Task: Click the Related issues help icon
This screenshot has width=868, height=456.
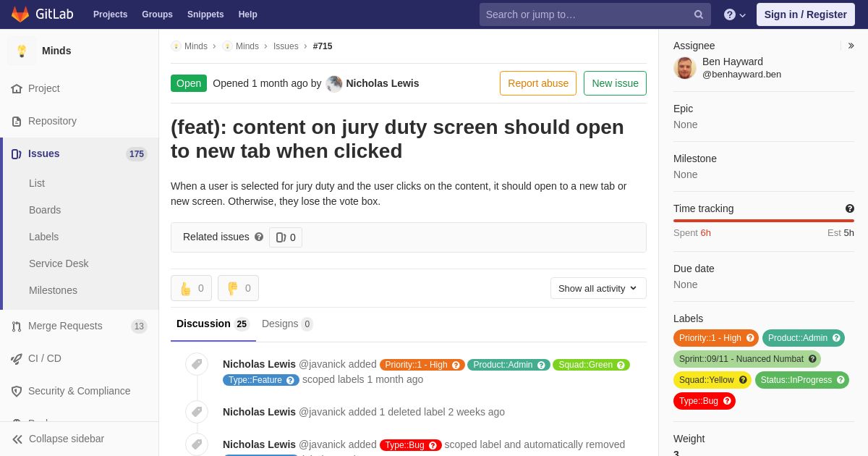Action: pos(259,237)
